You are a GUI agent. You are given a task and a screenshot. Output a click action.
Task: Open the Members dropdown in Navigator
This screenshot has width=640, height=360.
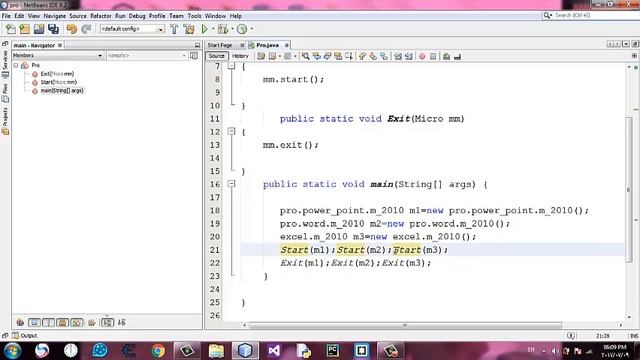pyautogui.click(x=58, y=55)
